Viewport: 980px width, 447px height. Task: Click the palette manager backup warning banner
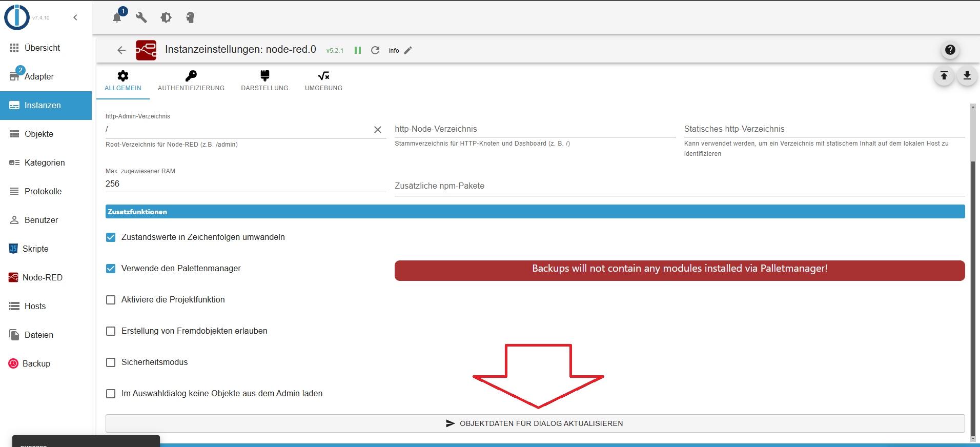(x=680, y=270)
